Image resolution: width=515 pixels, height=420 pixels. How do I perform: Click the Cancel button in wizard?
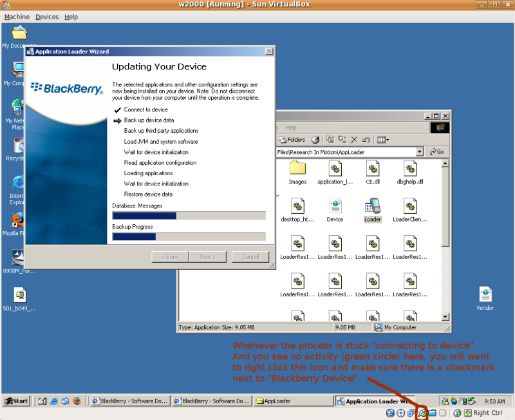point(250,256)
